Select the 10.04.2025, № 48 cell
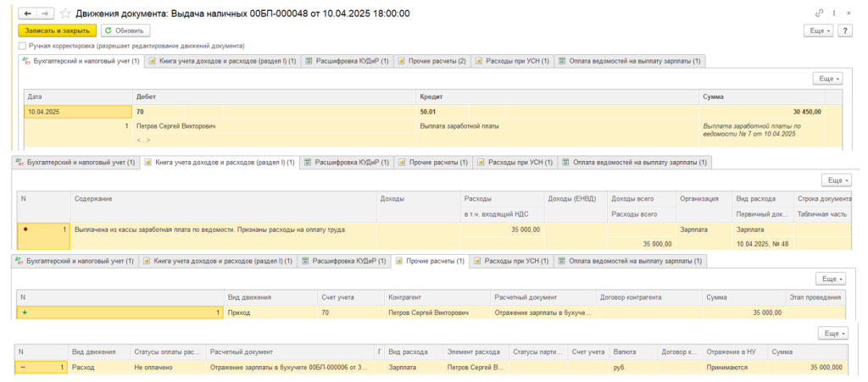 [762, 244]
